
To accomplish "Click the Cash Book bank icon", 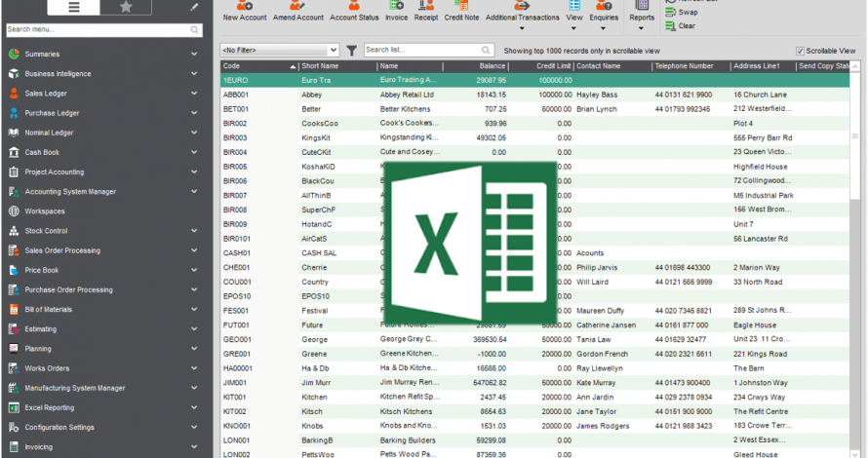I will pos(14,152).
